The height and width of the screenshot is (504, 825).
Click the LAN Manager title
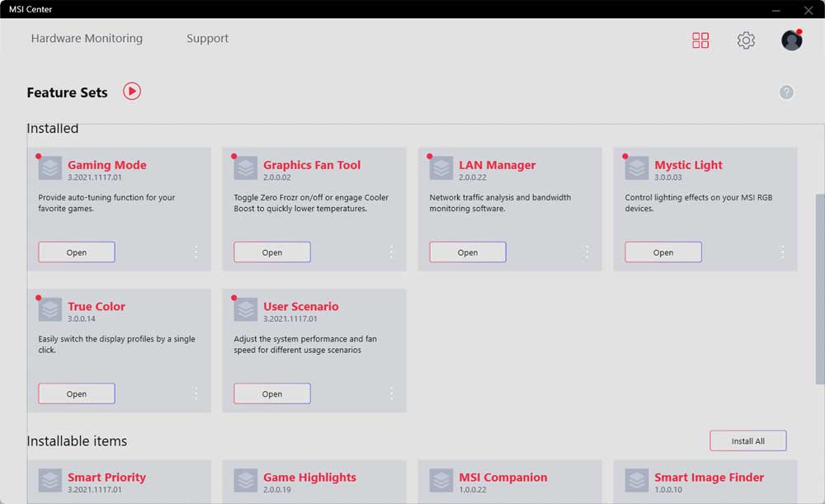click(x=497, y=165)
